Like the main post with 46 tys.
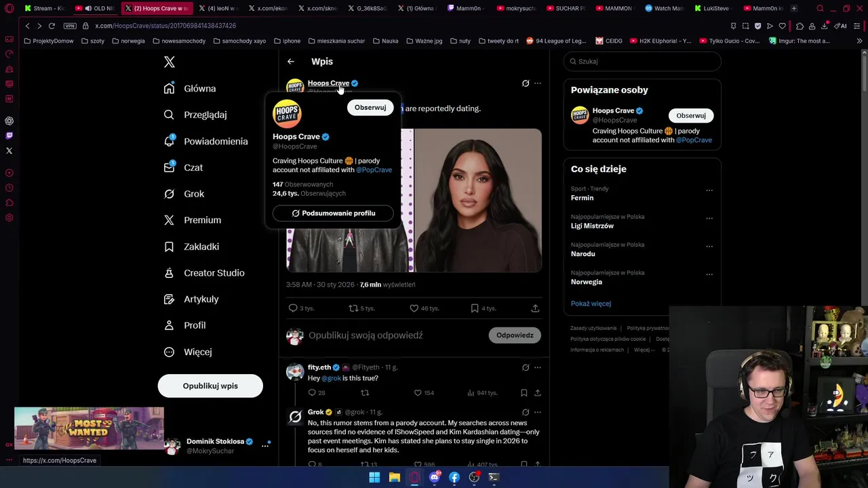Image resolution: width=868 pixels, height=488 pixels. 414,308
